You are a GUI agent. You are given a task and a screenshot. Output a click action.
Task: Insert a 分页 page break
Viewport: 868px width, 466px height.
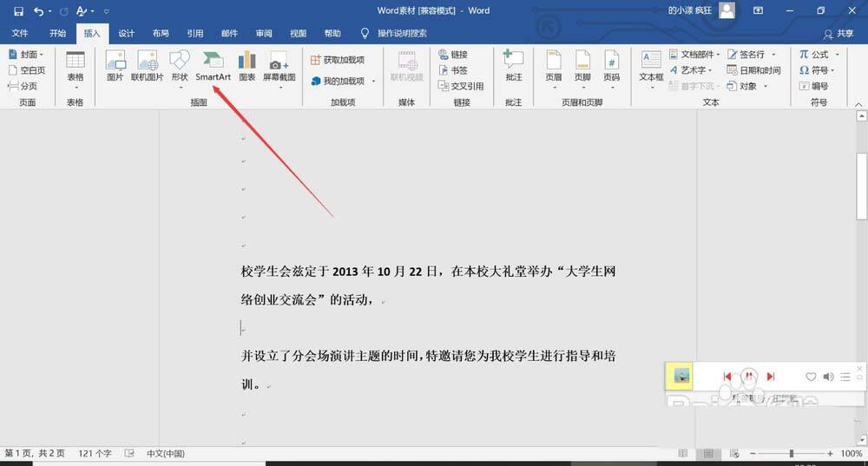tap(23, 86)
